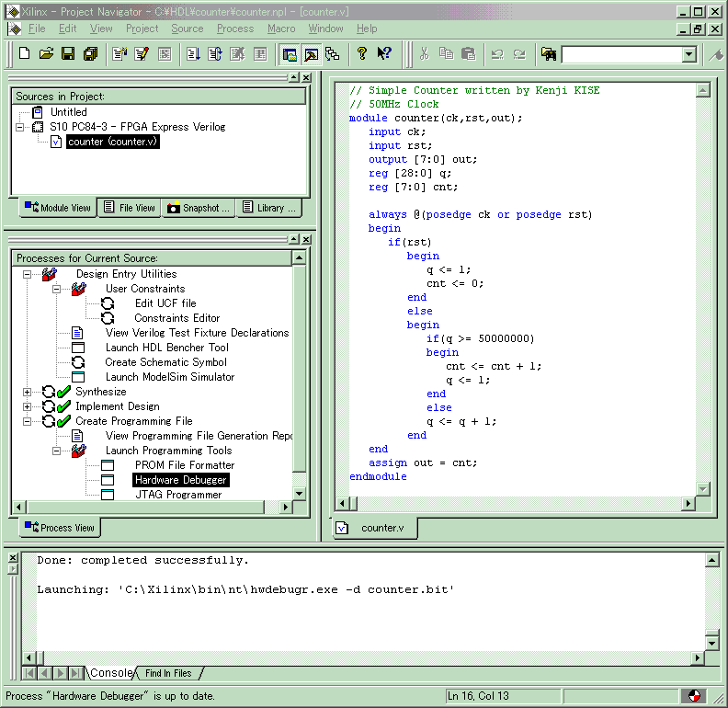Click the Add Source pencil toolbar icon
This screenshot has height=708, width=728.
click(x=142, y=54)
